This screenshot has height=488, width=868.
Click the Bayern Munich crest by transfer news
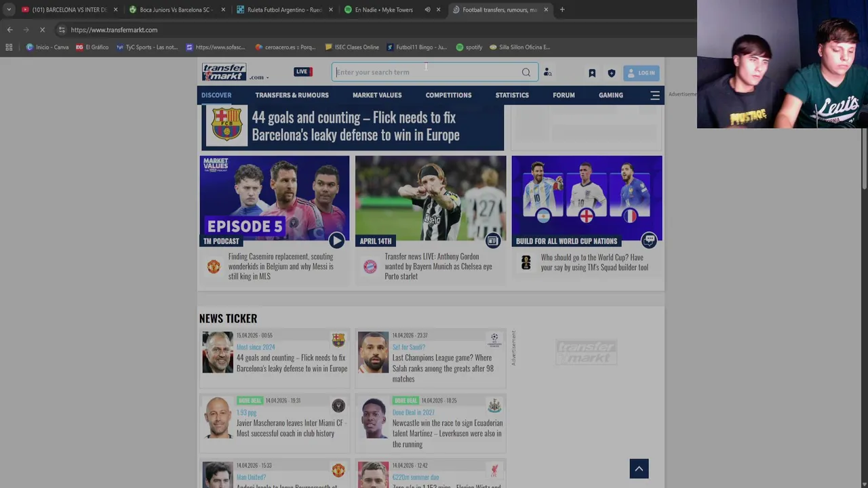click(x=370, y=266)
